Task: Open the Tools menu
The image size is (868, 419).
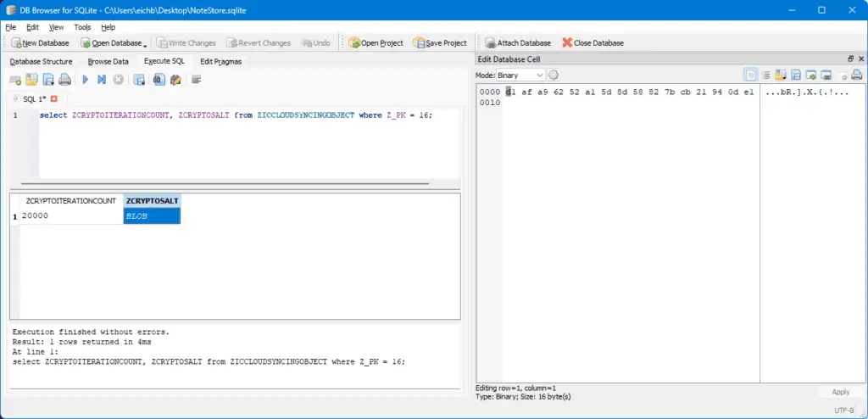Action: tap(82, 26)
